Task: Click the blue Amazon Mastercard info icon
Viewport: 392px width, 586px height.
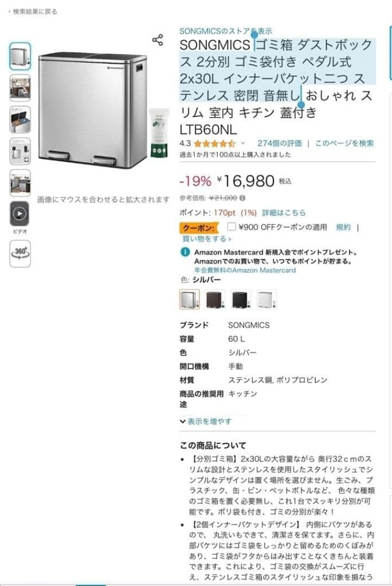Action: tap(185, 252)
